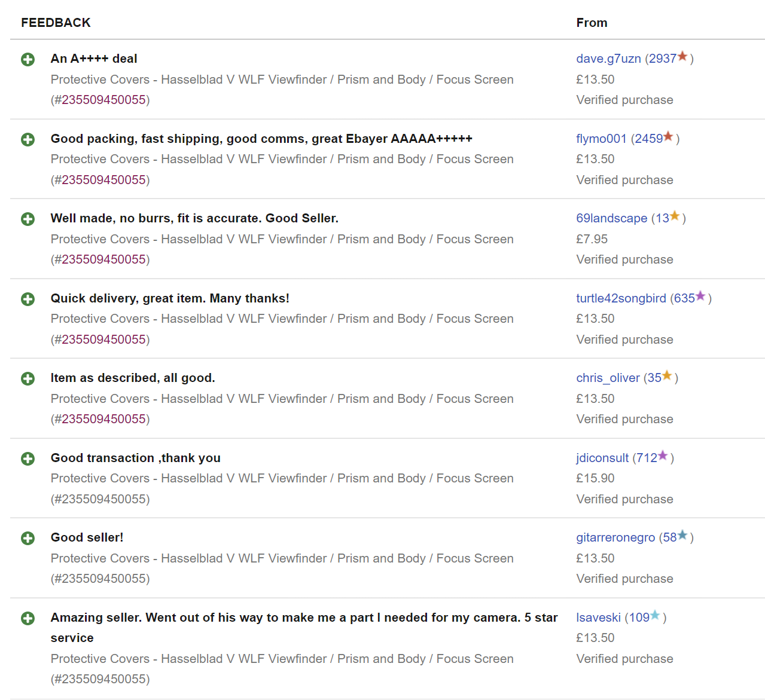Select 'Well made, no burrs' comment text
This screenshot has height=700, width=765.
(x=194, y=218)
